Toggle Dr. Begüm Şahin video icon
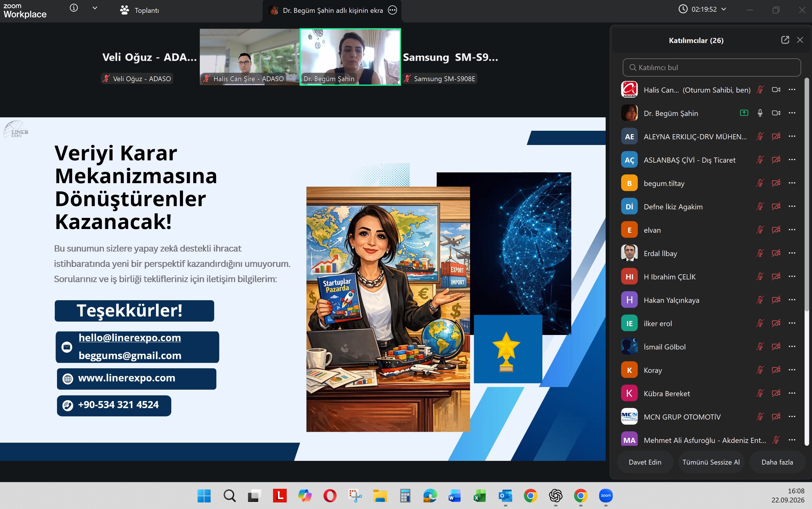This screenshot has width=812, height=509. 776,113
